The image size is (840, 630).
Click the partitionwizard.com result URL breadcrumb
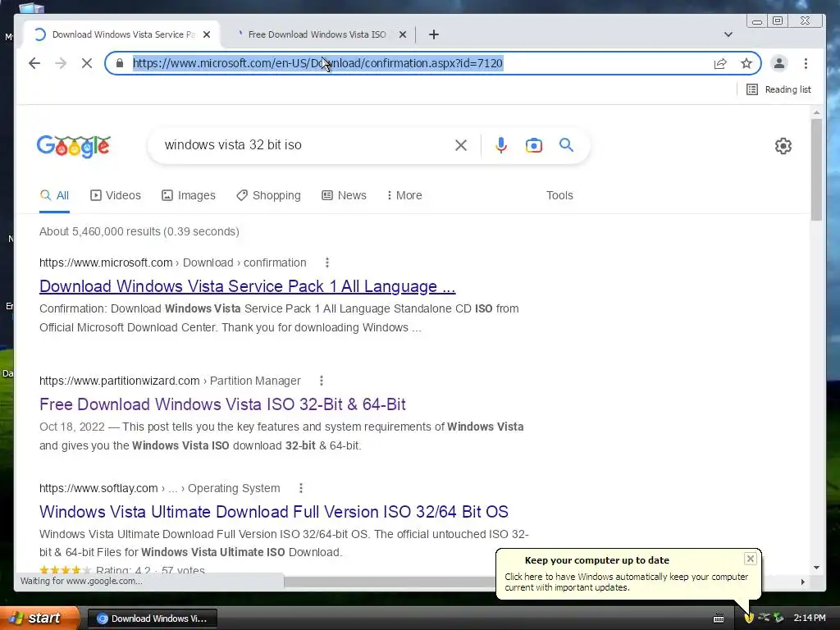click(x=170, y=381)
